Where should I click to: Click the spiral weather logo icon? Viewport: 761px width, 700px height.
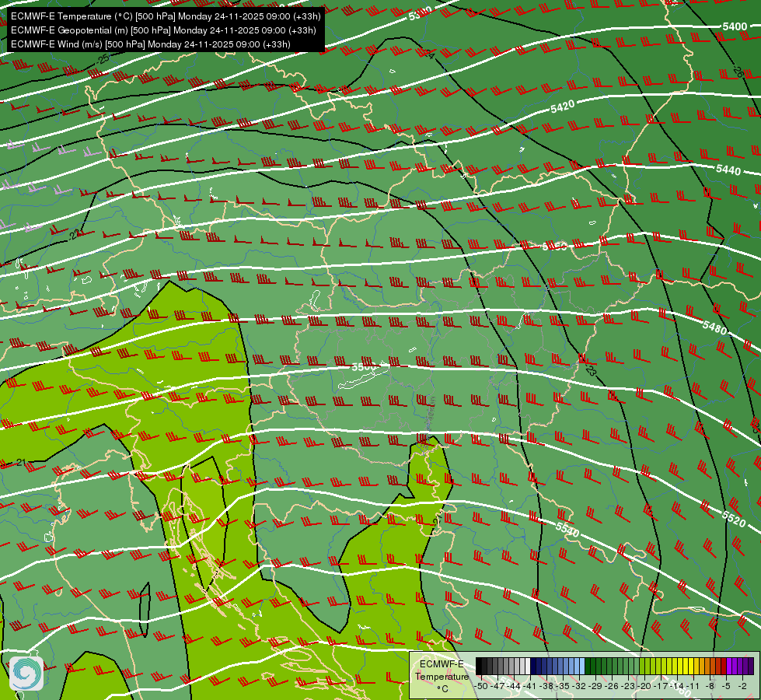pyautogui.click(x=26, y=674)
